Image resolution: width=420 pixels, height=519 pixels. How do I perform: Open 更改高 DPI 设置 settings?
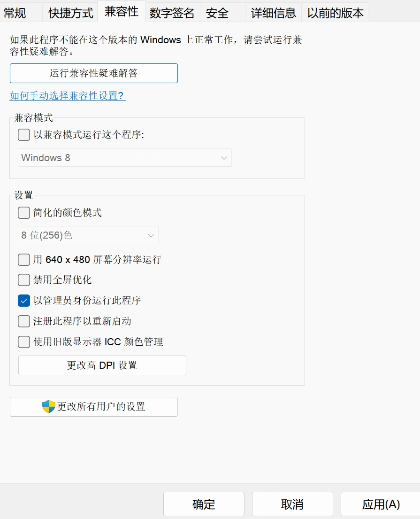click(x=102, y=365)
